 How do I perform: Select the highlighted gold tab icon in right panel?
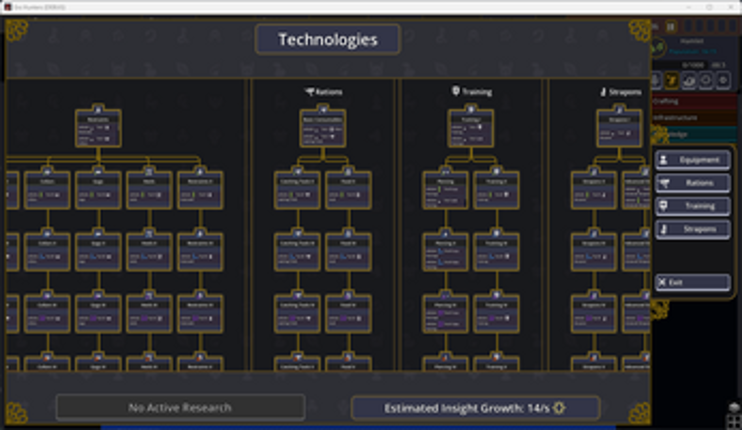672,78
